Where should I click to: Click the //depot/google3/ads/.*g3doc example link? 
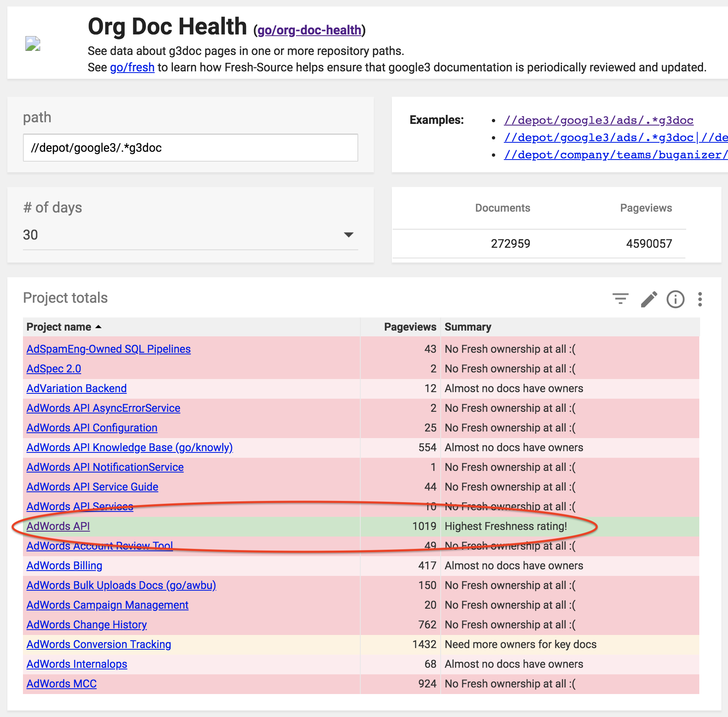(x=598, y=120)
